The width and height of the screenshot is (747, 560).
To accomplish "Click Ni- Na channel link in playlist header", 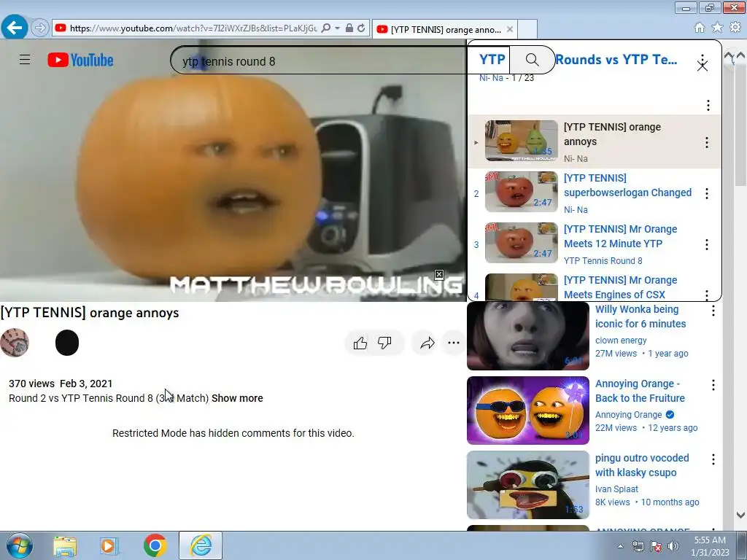I will click(491, 78).
